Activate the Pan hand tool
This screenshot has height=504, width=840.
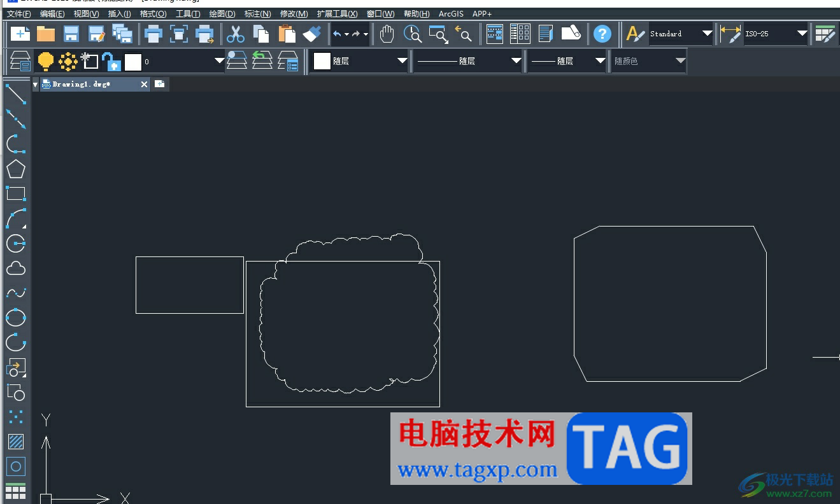click(x=387, y=34)
